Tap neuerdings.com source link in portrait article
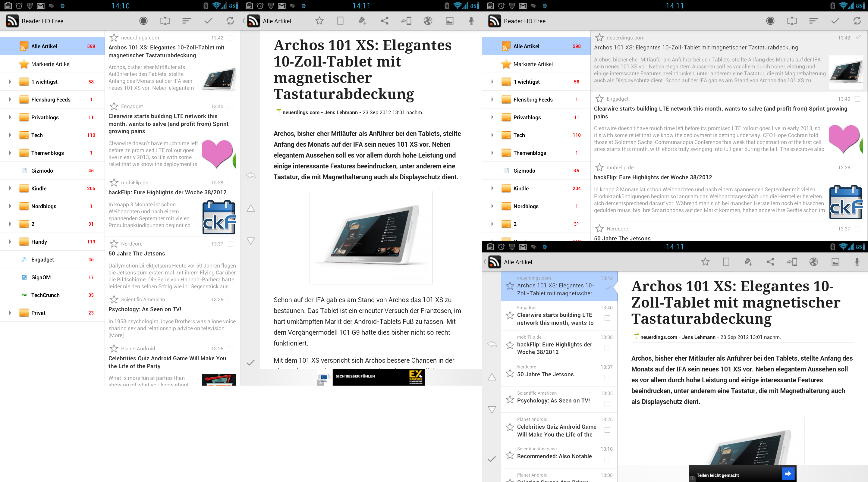The height and width of the screenshot is (482, 868). (x=301, y=112)
